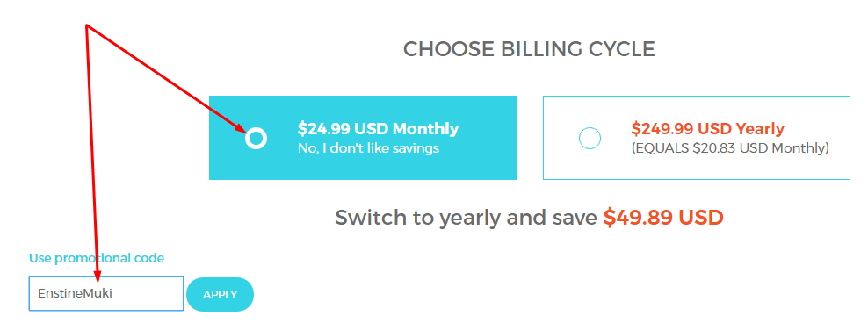Click the $24.99 USD Monthly price label
Screen dimensions: 868x323
378,128
